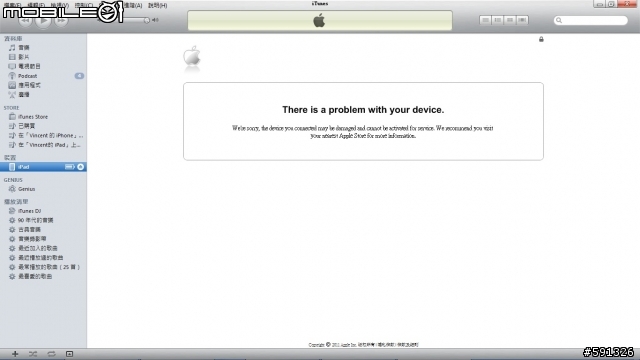This screenshot has width=640, height=360.
Task: Maximize the iTunes window
Action: (611, 4)
